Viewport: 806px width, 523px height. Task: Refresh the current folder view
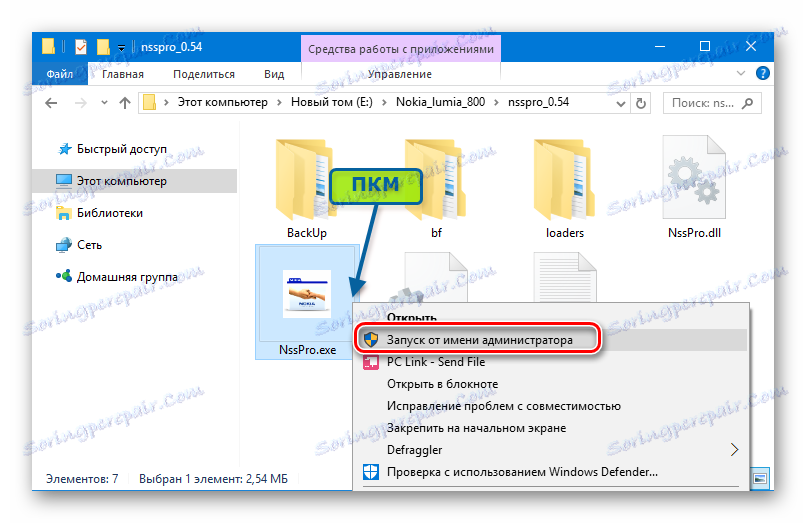(640, 103)
